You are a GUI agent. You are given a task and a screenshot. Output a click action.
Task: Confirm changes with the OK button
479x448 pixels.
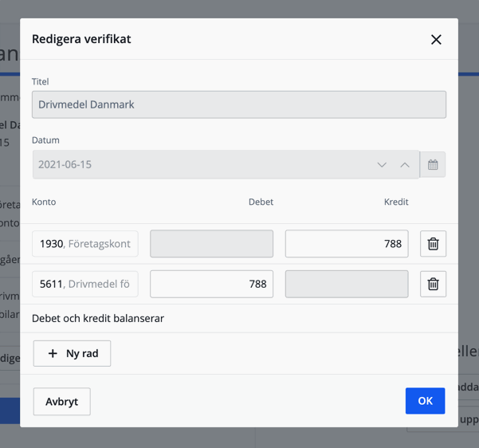tap(425, 401)
